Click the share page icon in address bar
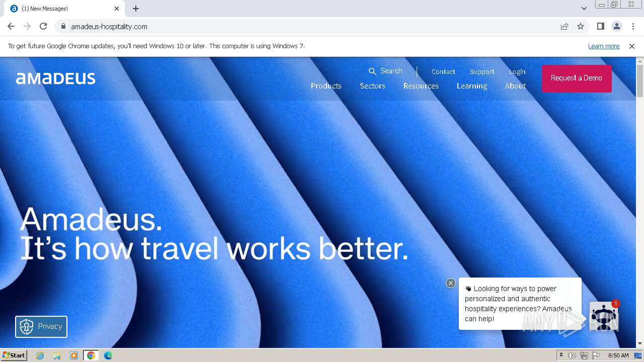The width and height of the screenshot is (644, 362). (565, 26)
